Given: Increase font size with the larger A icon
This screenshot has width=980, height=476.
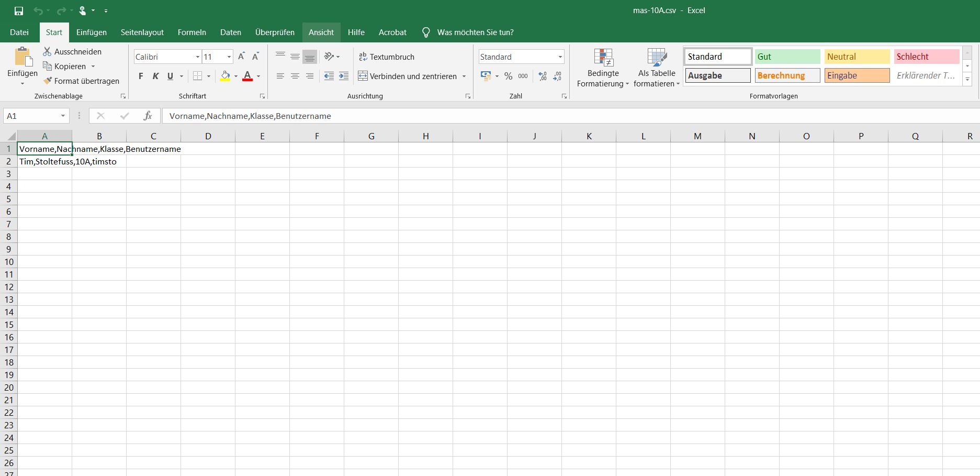Looking at the screenshot, I should point(241,57).
